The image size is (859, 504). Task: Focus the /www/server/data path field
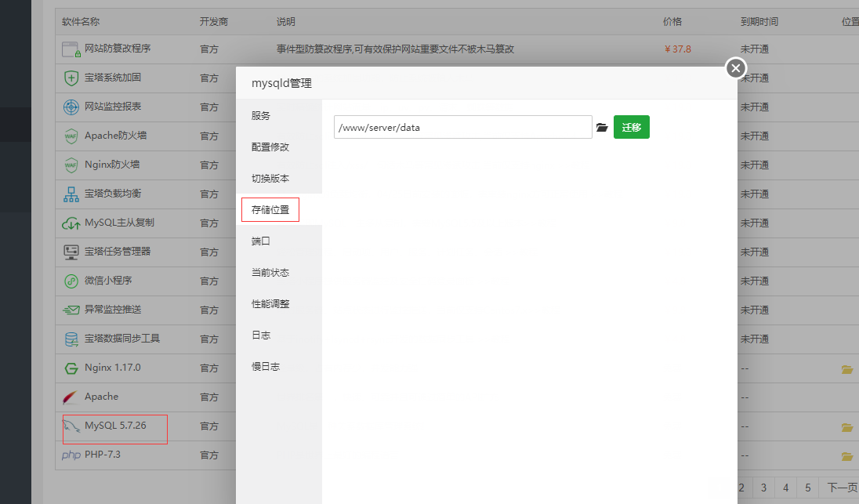463,127
